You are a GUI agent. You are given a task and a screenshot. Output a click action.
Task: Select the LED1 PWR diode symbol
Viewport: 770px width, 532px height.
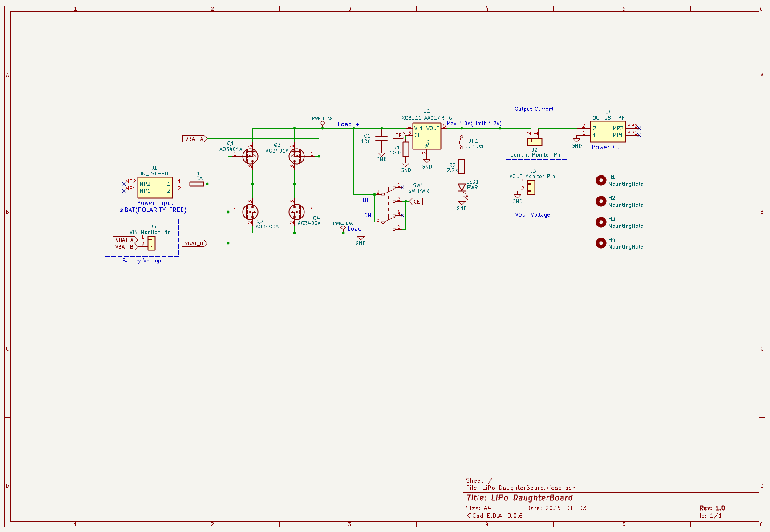click(x=462, y=188)
